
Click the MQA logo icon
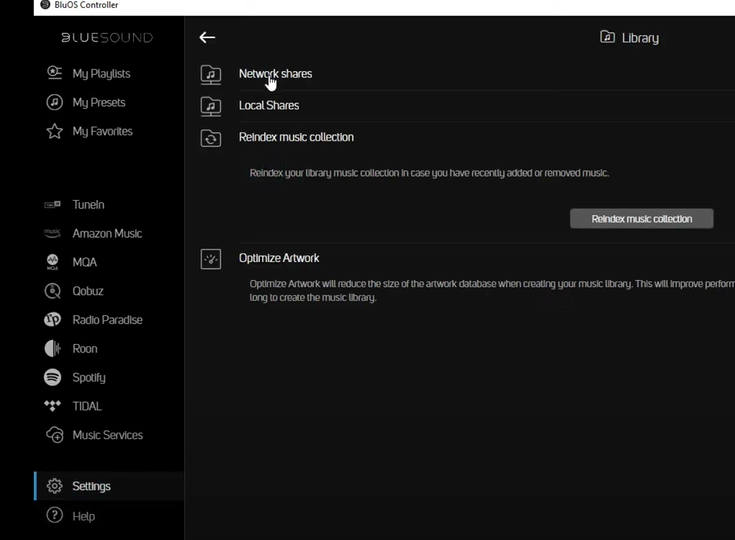click(x=52, y=262)
